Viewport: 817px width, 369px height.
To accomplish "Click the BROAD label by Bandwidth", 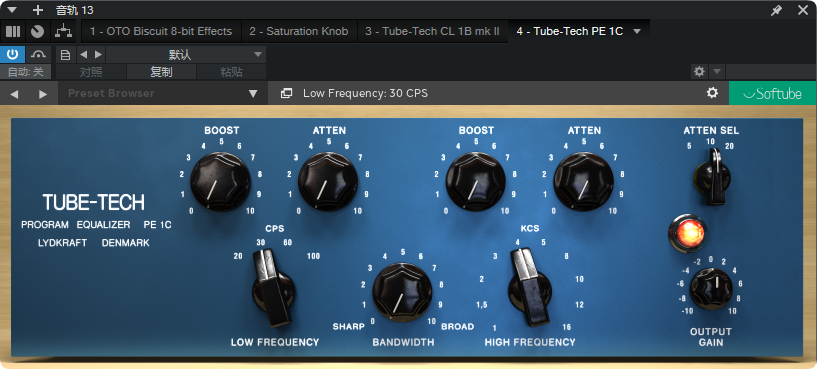I will pos(457,327).
